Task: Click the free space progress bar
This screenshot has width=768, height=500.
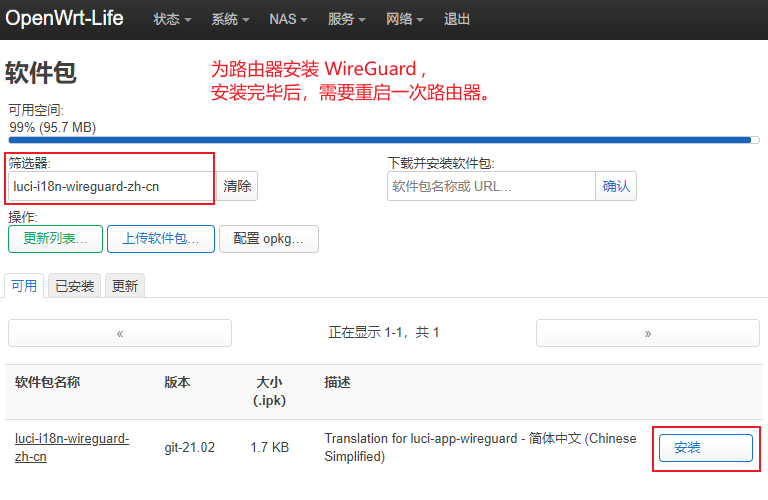Action: (x=384, y=140)
